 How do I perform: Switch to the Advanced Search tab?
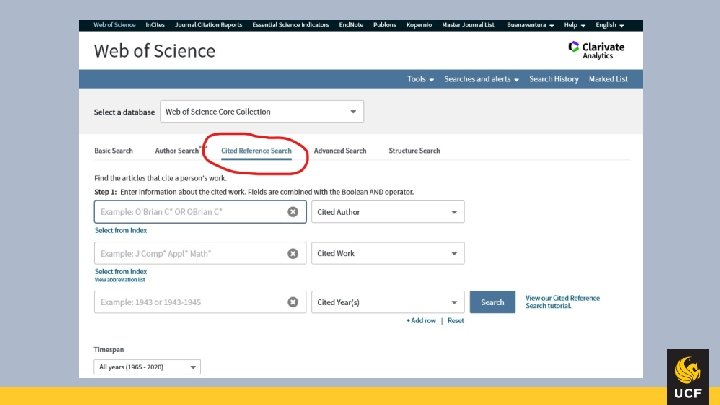pyautogui.click(x=340, y=151)
